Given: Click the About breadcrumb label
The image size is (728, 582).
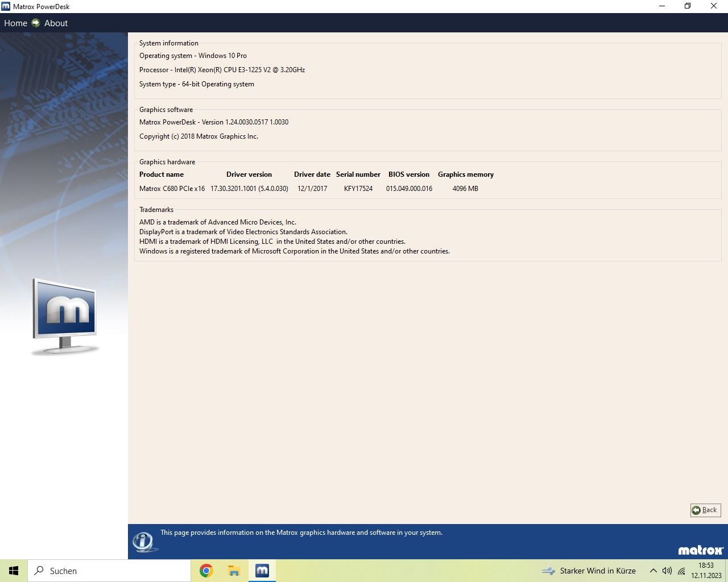Looking at the screenshot, I should tap(56, 23).
